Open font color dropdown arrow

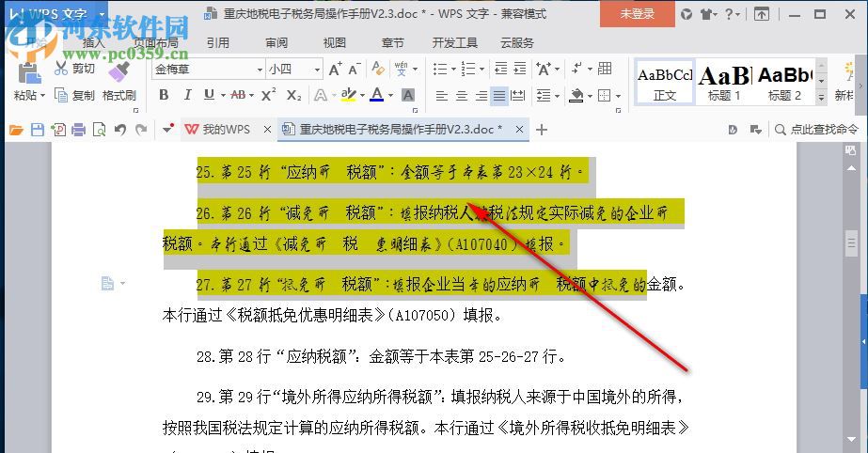pyautogui.click(x=391, y=96)
